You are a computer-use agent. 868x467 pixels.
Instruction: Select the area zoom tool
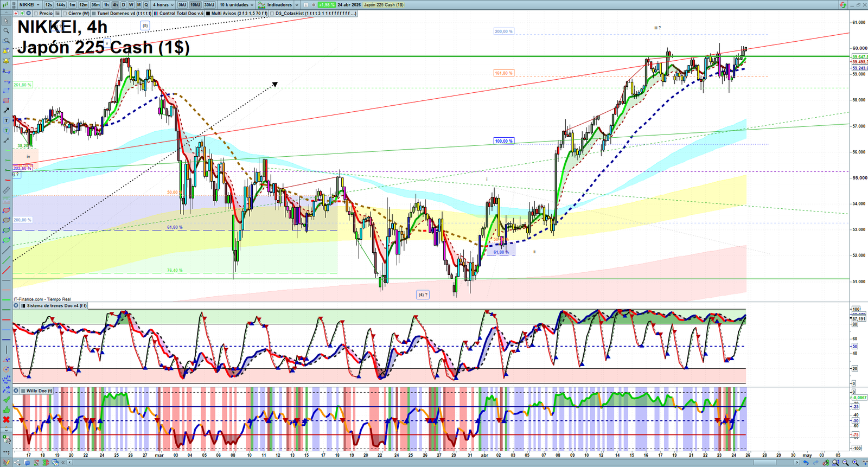point(6,41)
